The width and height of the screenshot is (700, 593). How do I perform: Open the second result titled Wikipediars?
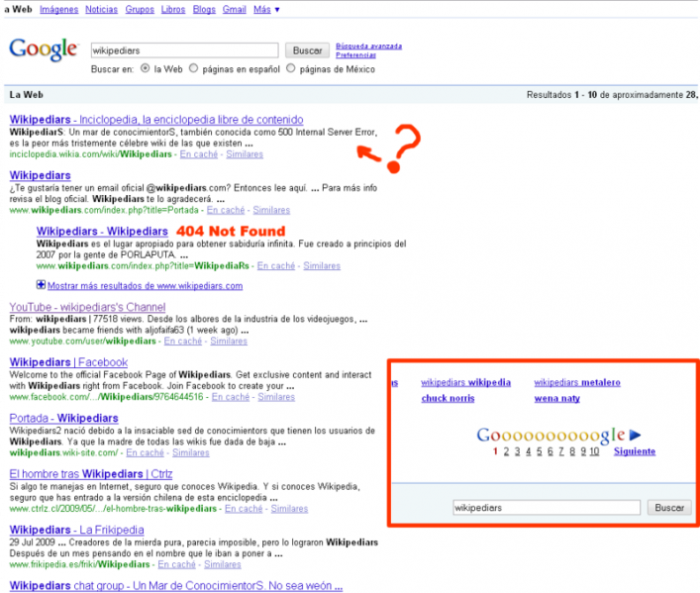(41, 175)
